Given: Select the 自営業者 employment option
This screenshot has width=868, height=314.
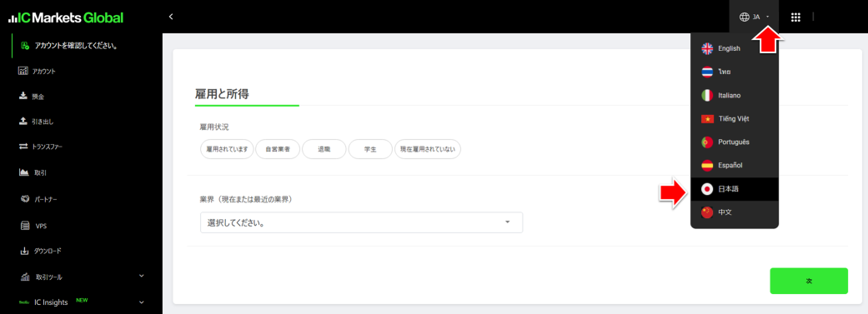Looking at the screenshot, I should click(x=278, y=149).
